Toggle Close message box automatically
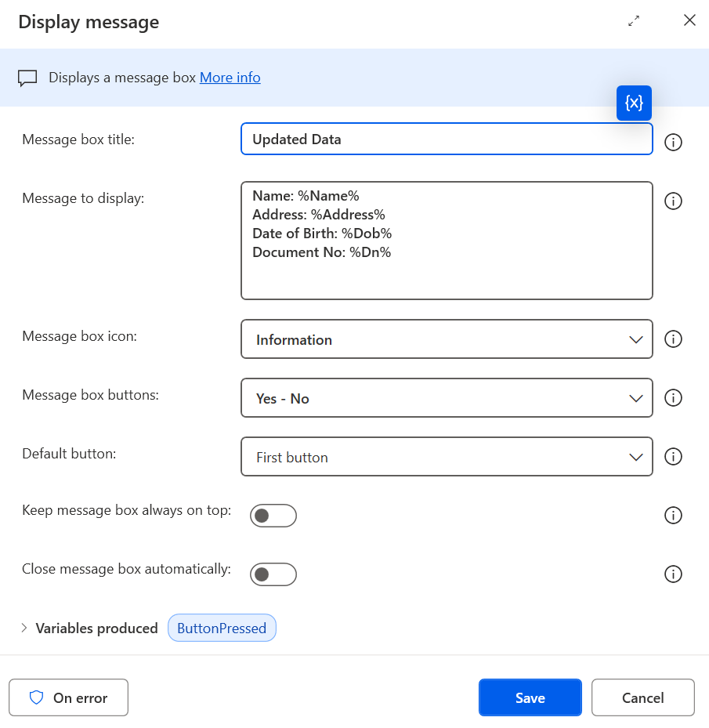The height and width of the screenshot is (728, 709). pyautogui.click(x=273, y=574)
